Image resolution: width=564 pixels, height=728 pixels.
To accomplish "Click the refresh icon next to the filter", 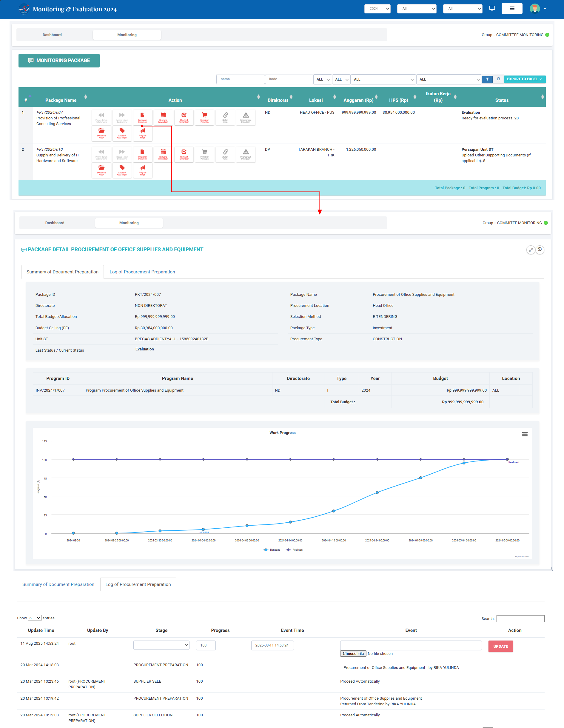I will (x=498, y=79).
